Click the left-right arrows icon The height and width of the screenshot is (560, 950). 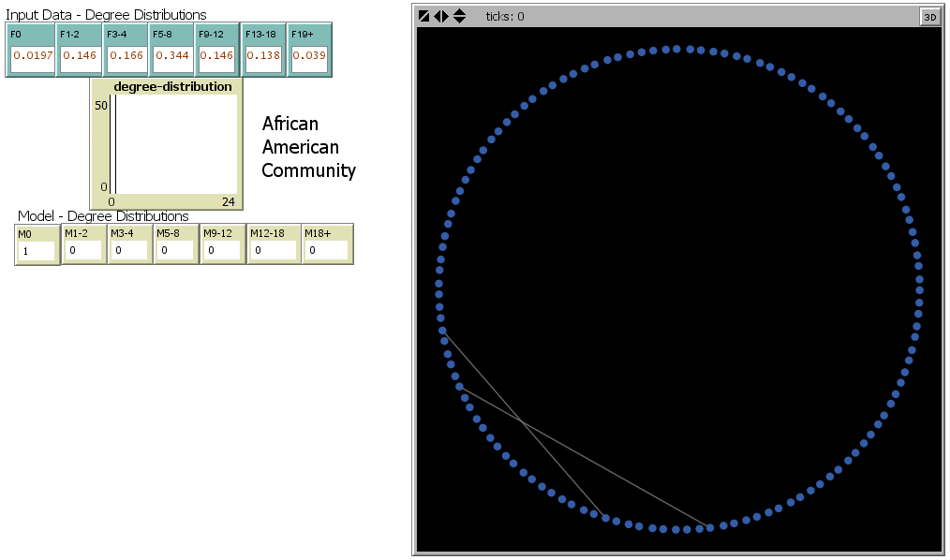(x=441, y=16)
